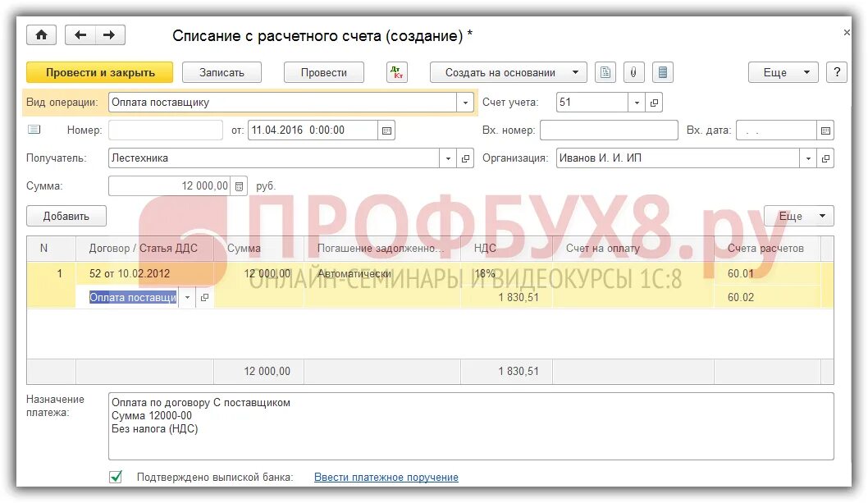The width and height of the screenshot is (868, 503).
Task: Expand Счет учета dropdown
Action: 637,103
